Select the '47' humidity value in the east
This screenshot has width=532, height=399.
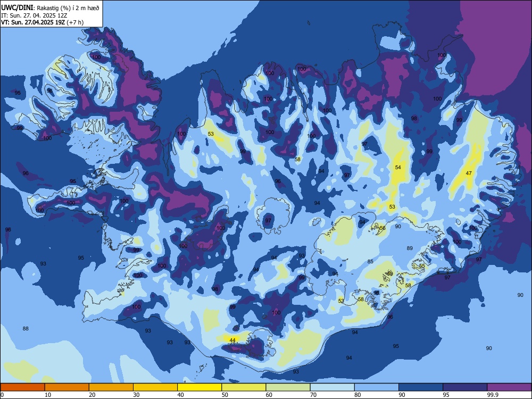click(x=469, y=173)
